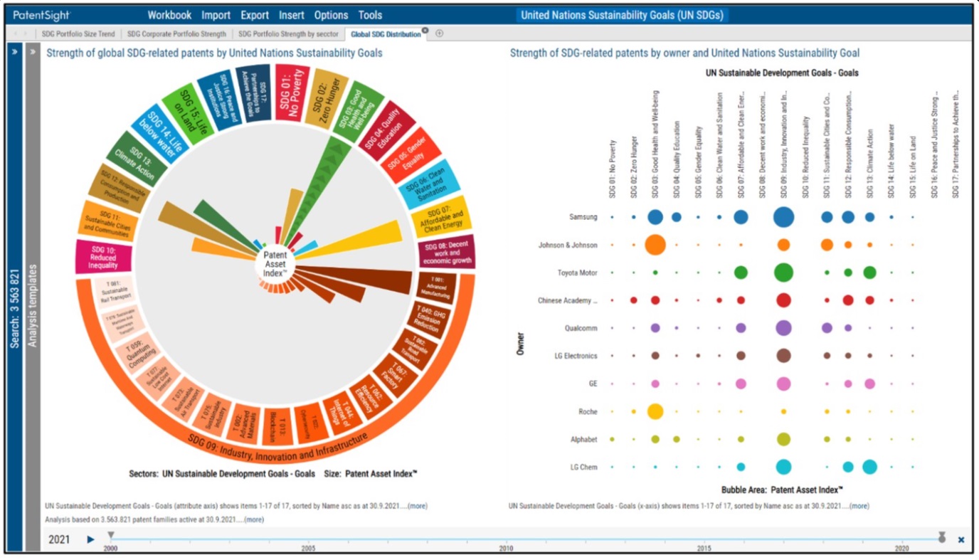Click the SDG 13: Climate Action column header
This screenshot has width=979, height=560.
[869, 164]
